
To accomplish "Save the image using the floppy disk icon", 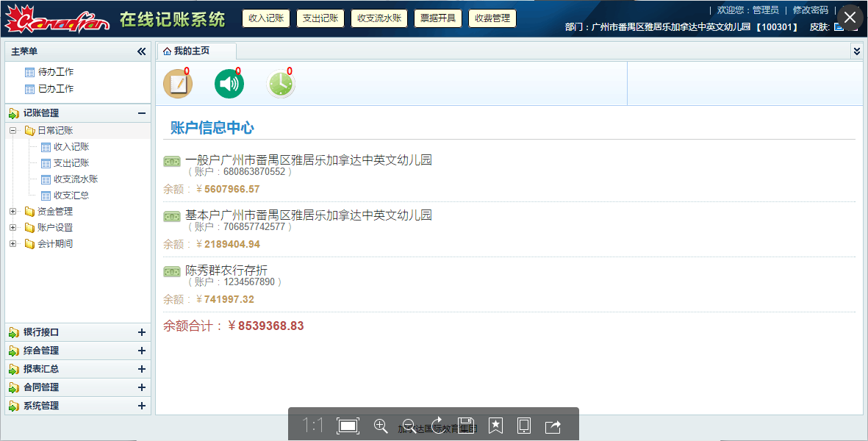I will tap(466, 426).
